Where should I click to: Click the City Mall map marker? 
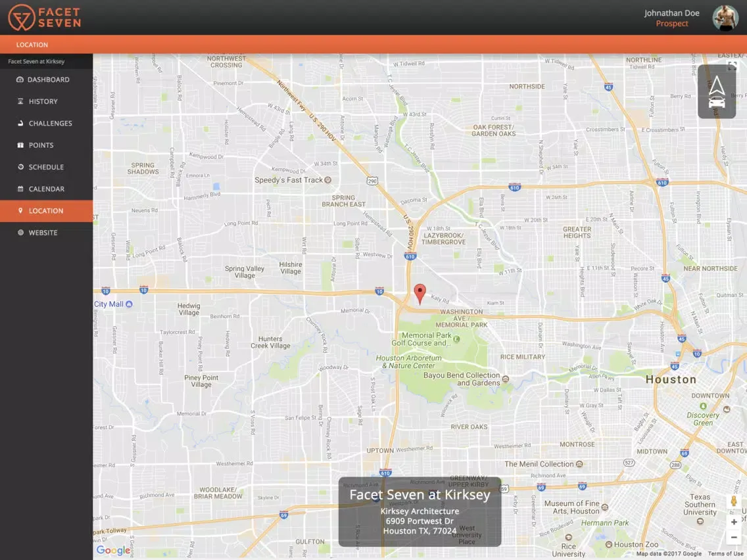[129, 304]
